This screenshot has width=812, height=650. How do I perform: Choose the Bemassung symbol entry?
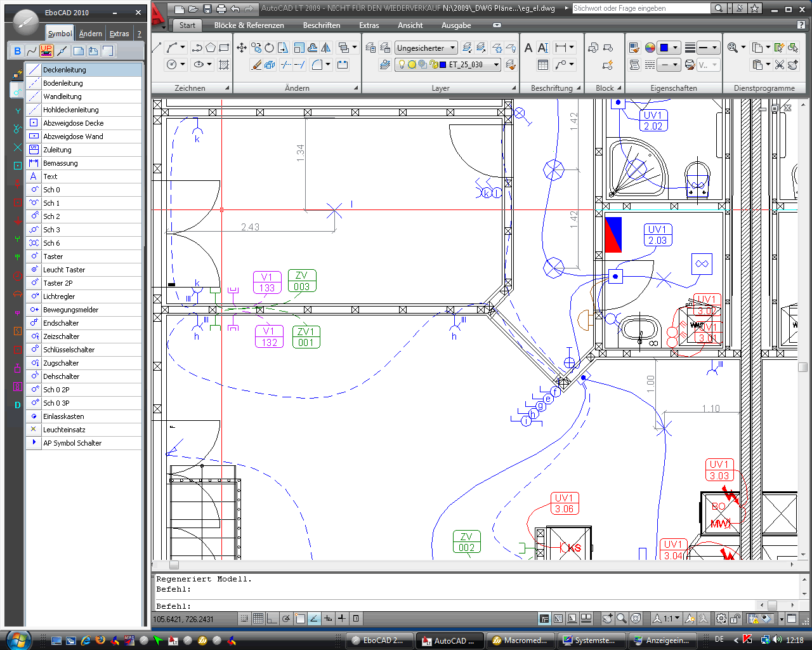point(60,163)
